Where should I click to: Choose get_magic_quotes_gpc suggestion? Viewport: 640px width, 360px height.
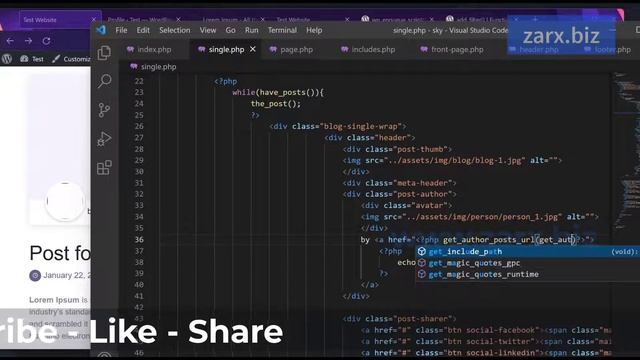click(x=527, y=263)
